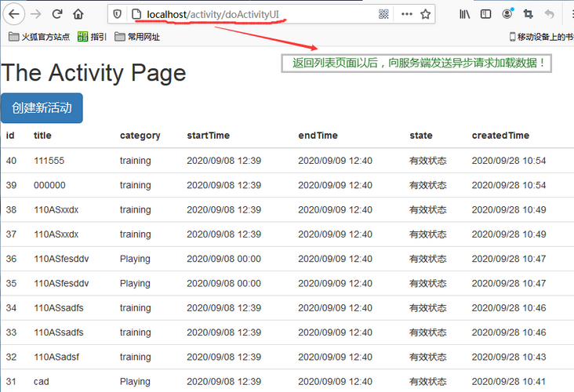Toggle the sidebar view icon

point(485,14)
